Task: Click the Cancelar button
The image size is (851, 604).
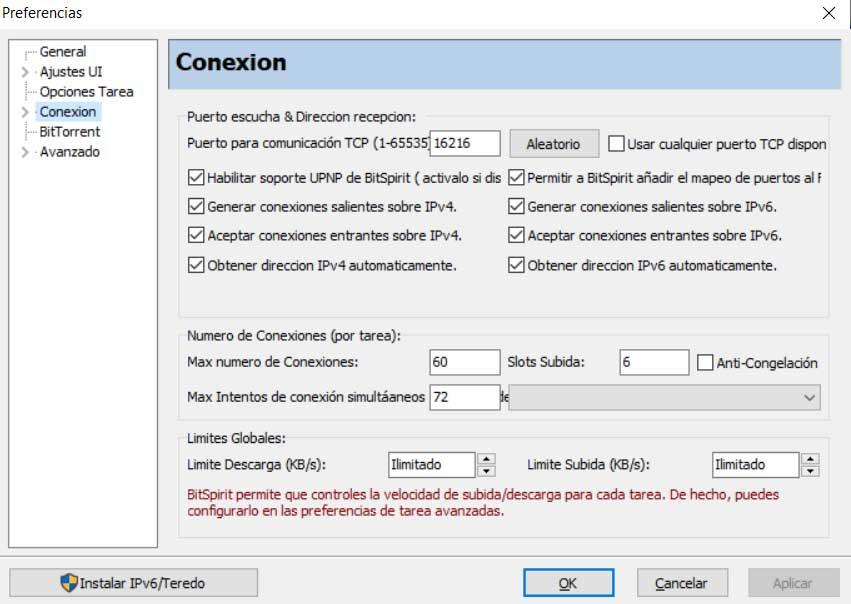Action: tap(682, 583)
